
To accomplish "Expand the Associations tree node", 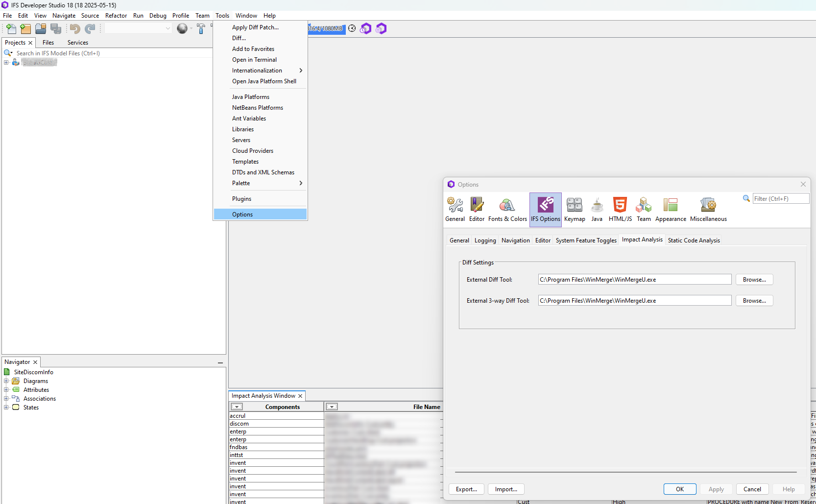I will [6, 399].
